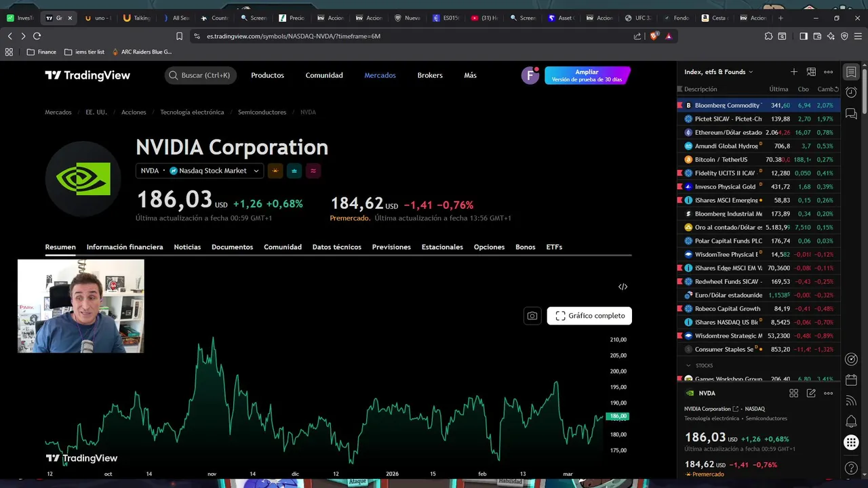Open the Buscar search field
The height and width of the screenshot is (488, 868).
[201, 75]
